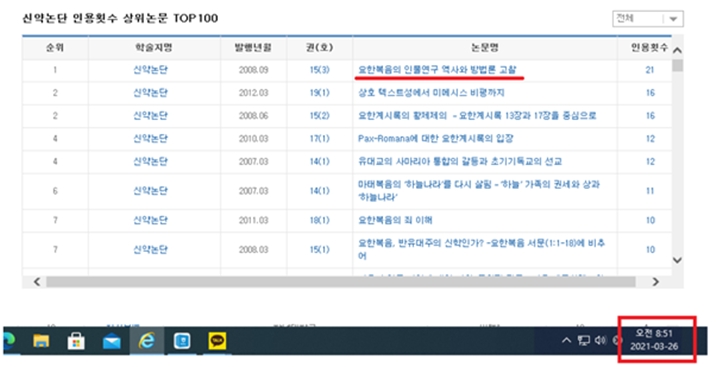Click the 19(1) volume issue link
The width and height of the screenshot is (716, 367).
(319, 93)
